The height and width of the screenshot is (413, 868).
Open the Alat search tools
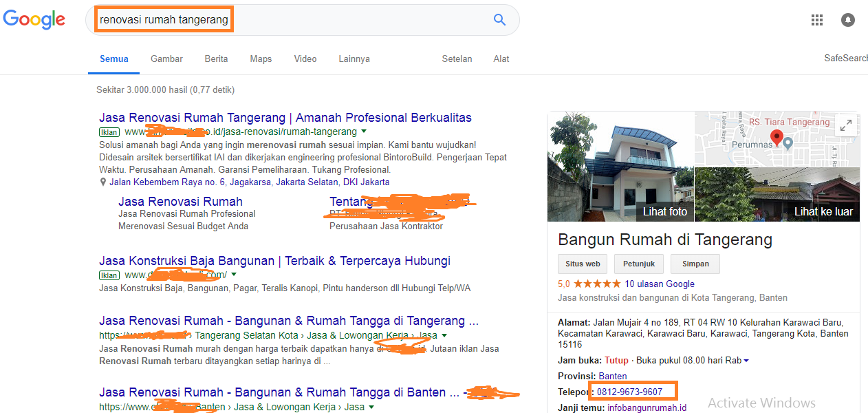[x=501, y=59]
